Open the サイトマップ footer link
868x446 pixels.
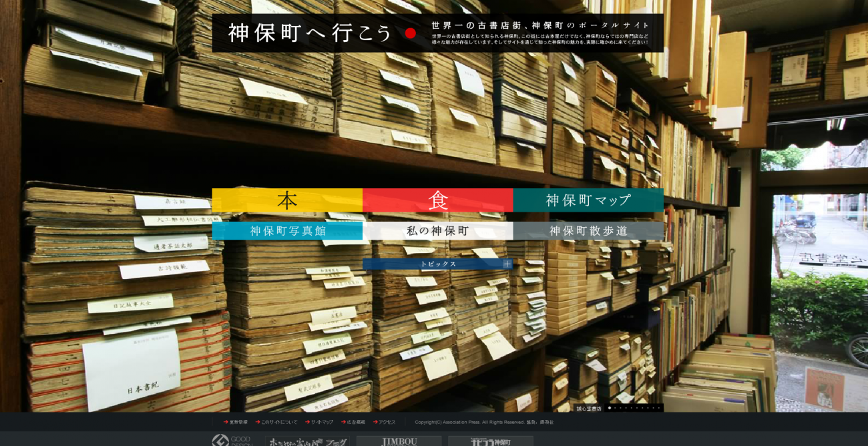321,422
